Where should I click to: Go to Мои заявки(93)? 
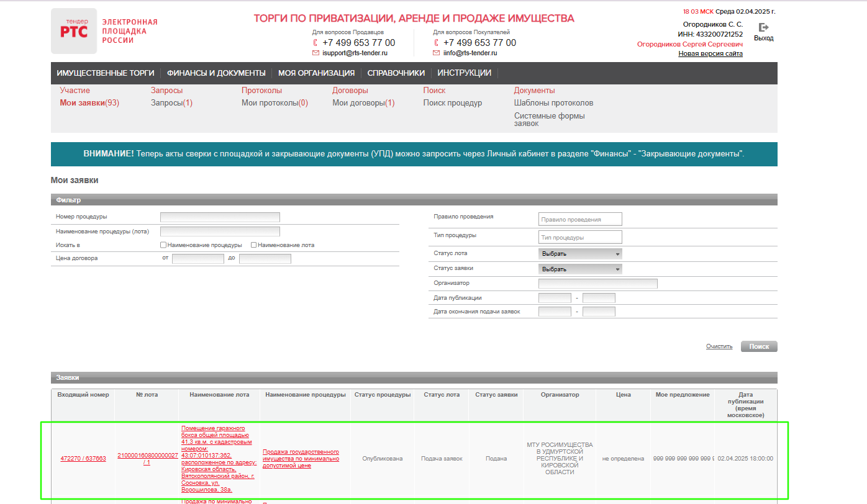click(x=89, y=103)
